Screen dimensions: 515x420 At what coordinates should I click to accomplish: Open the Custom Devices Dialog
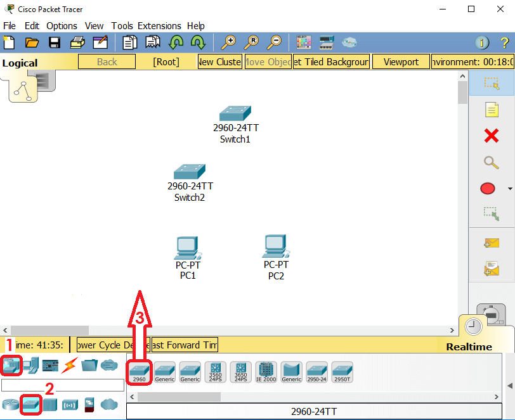pos(327,42)
